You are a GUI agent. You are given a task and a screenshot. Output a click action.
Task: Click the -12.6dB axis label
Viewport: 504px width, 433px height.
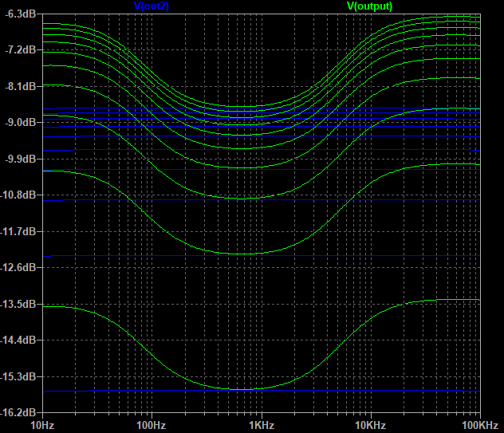pos(18,267)
